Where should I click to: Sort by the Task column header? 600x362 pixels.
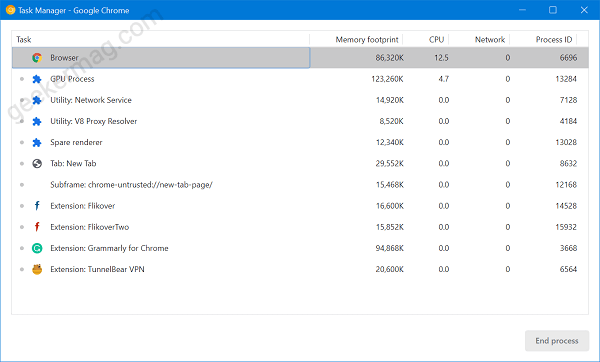[x=161, y=39]
